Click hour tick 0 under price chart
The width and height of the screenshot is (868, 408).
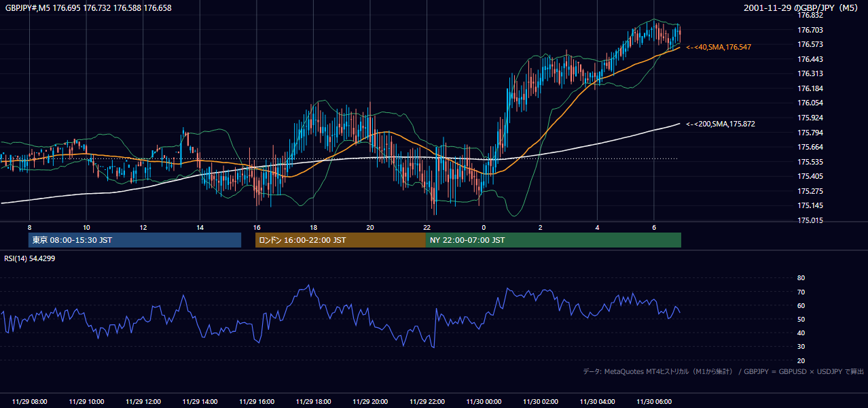[x=484, y=227]
